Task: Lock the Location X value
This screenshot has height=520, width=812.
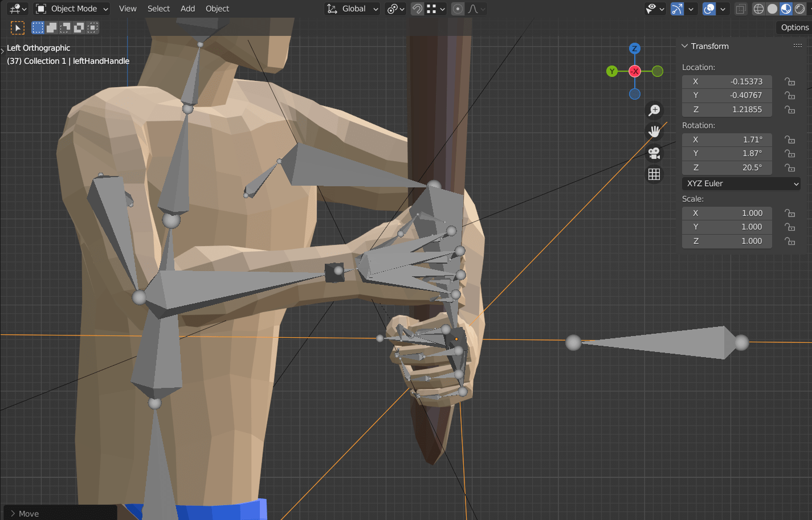Action: click(790, 81)
